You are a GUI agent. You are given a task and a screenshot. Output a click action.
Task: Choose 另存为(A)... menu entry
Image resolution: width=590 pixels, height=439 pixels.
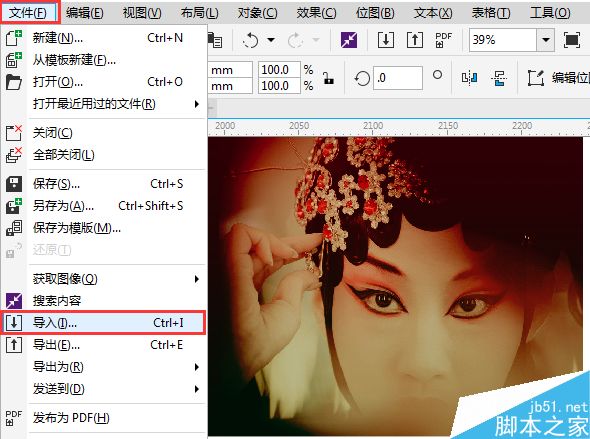[104, 206]
